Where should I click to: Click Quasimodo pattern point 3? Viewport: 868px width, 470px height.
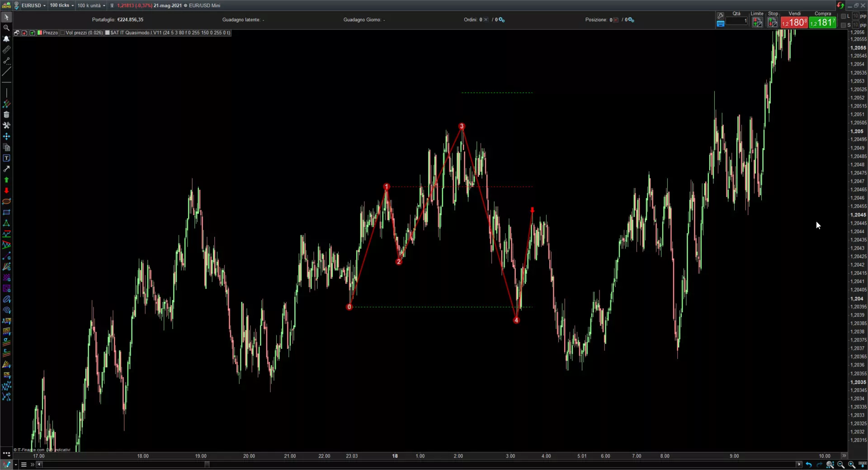(x=462, y=126)
